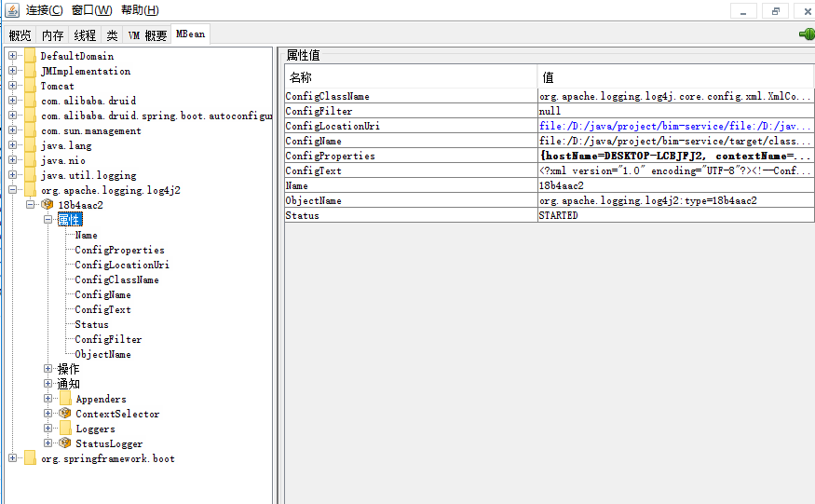Select ConfigLocationUri attribute in tree
The image size is (815, 504).
(x=122, y=265)
